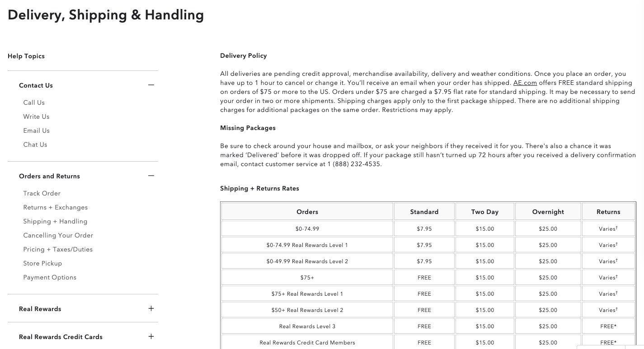Open the AE.com link in the Delivery Policy
This screenshot has width=644, height=349.
click(525, 83)
